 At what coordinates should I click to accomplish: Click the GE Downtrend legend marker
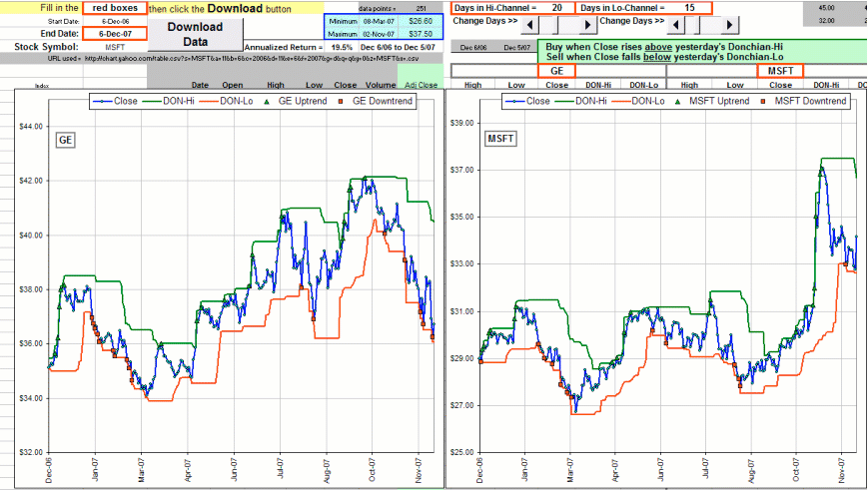coord(341,101)
